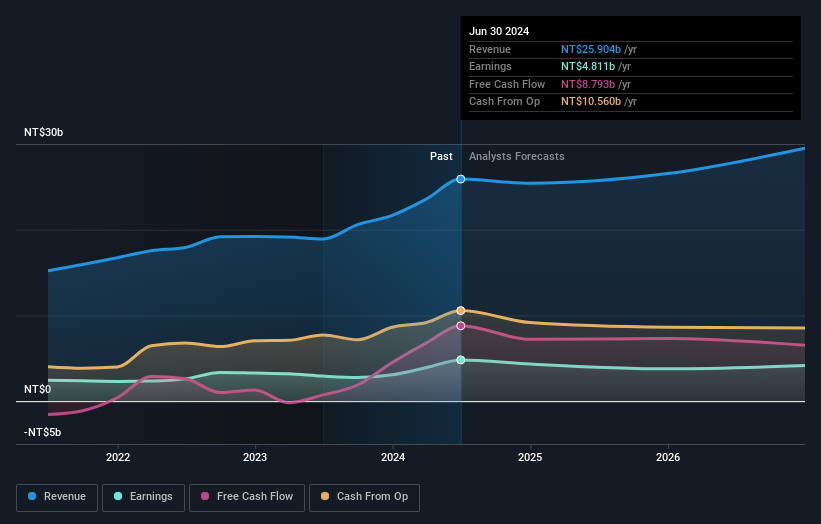This screenshot has height=524, width=821.
Task: Click the 2026 x-axis label
Action: click(668, 457)
